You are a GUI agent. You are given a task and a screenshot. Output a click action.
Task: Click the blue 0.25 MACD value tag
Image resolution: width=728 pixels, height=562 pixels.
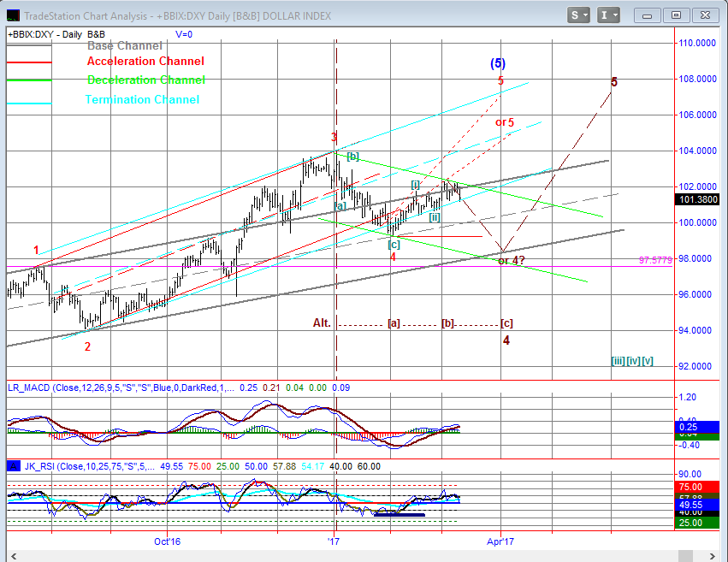(x=697, y=427)
